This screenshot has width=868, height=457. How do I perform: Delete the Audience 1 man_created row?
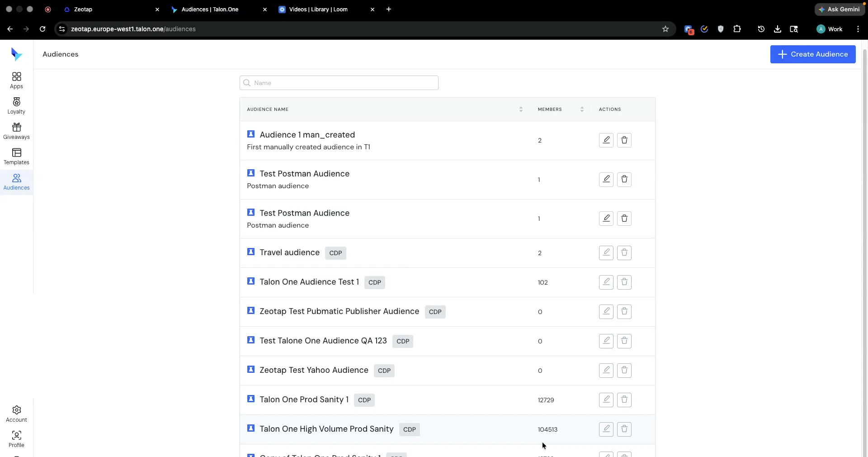point(624,140)
